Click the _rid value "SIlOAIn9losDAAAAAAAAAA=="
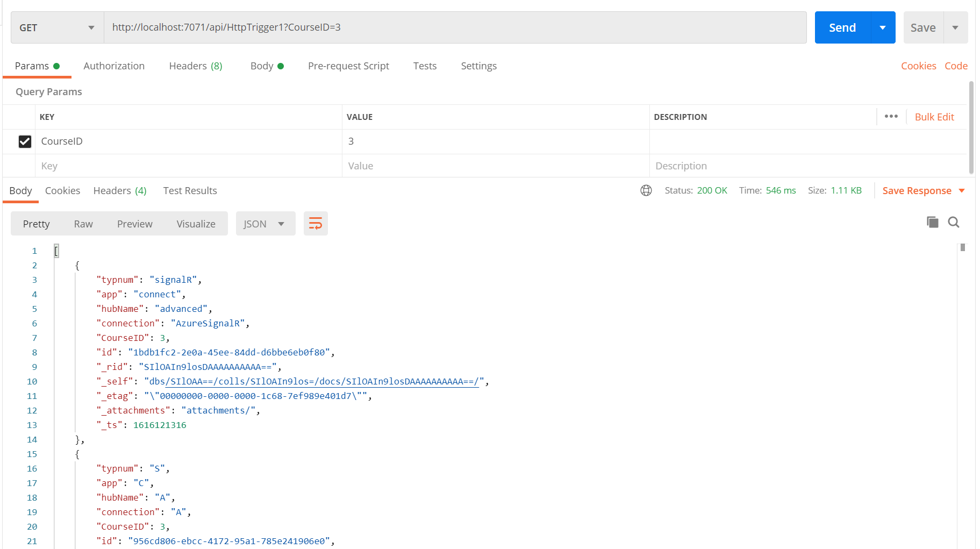Screen dimensions: 980x549 (208, 367)
